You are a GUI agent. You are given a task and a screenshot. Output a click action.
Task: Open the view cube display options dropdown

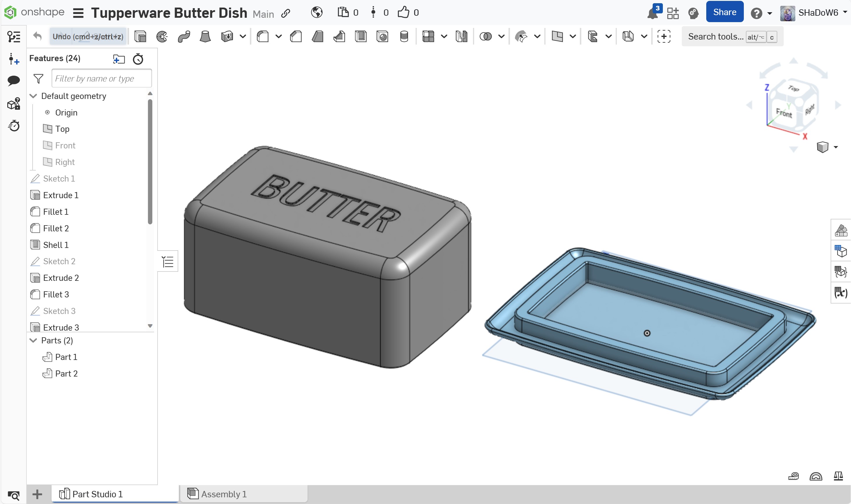click(x=836, y=148)
